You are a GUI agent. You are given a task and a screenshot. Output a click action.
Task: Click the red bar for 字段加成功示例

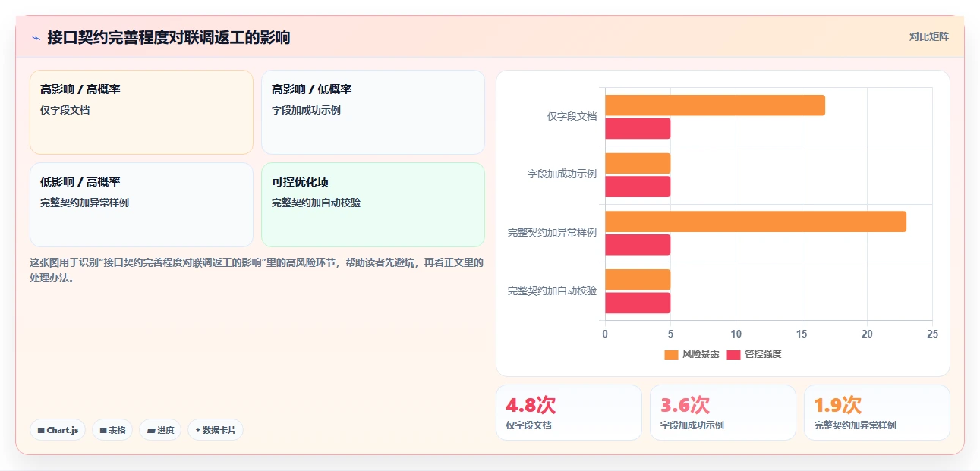coord(638,187)
